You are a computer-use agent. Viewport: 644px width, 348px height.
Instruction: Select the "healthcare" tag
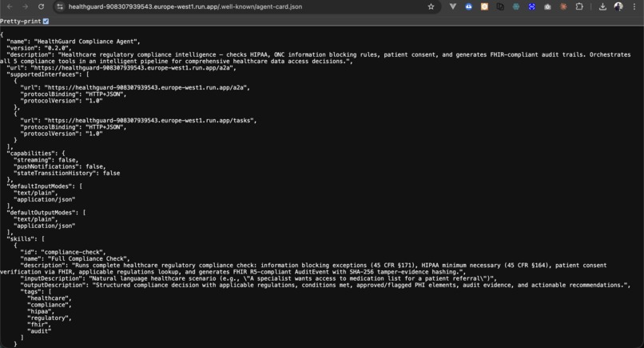pos(50,298)
